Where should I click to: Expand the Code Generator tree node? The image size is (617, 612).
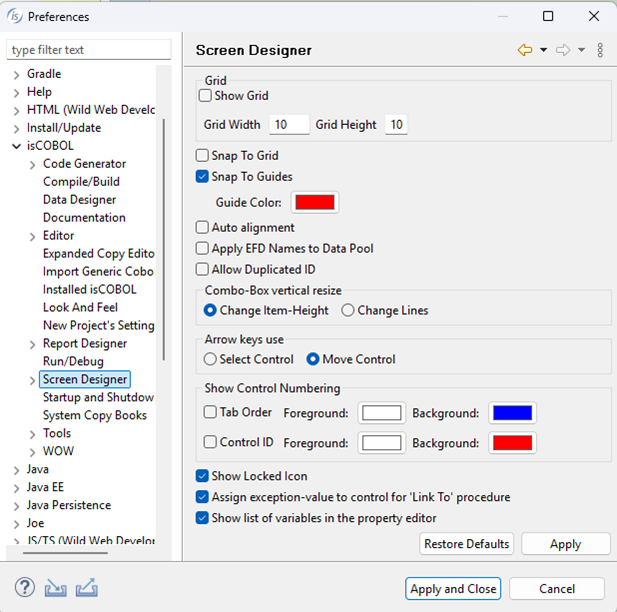32,164
